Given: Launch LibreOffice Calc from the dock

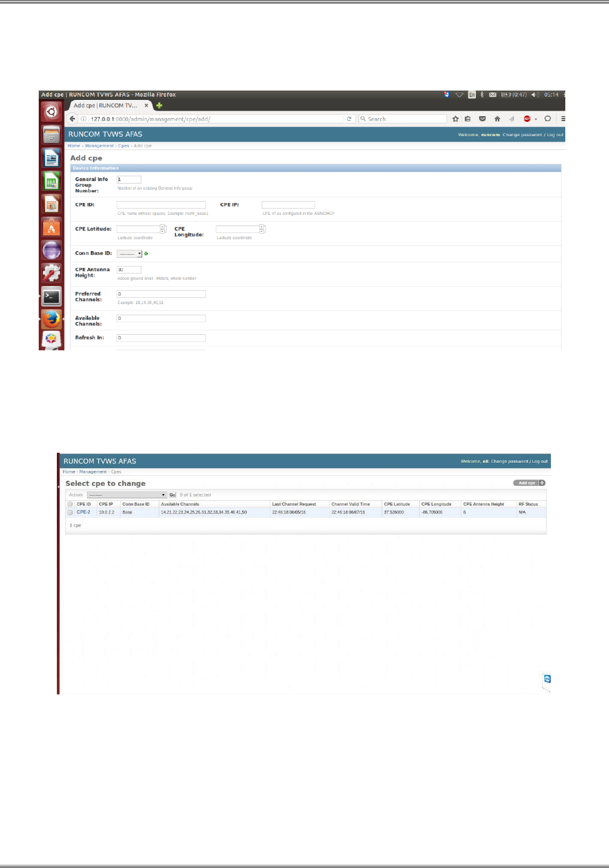Looking at the screenshot, I should [51, 182].
